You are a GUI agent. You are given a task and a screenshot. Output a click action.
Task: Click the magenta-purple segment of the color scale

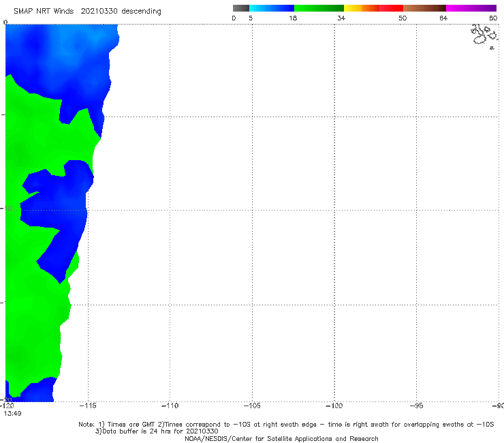coord(471,8)
